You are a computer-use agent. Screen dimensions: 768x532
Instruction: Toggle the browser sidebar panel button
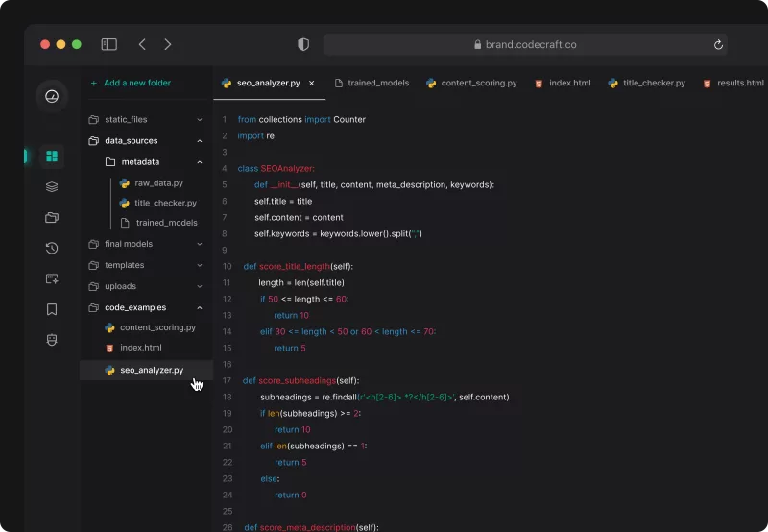point(109,44)
